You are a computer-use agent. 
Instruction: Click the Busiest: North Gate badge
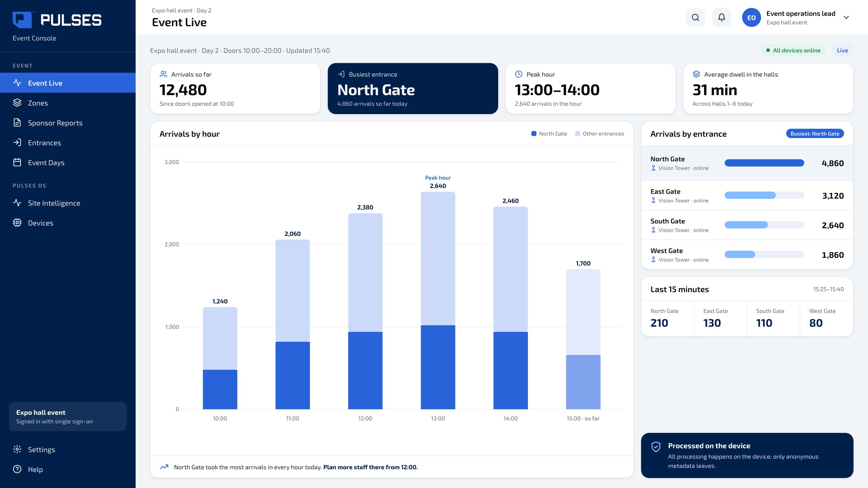pyautogui.click(x=815, y=133)
